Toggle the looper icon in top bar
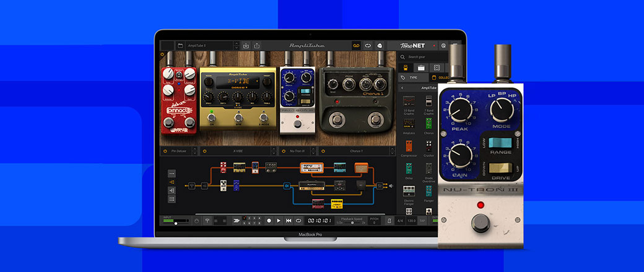This screenshot has height=272, width=644. (368, 46)
